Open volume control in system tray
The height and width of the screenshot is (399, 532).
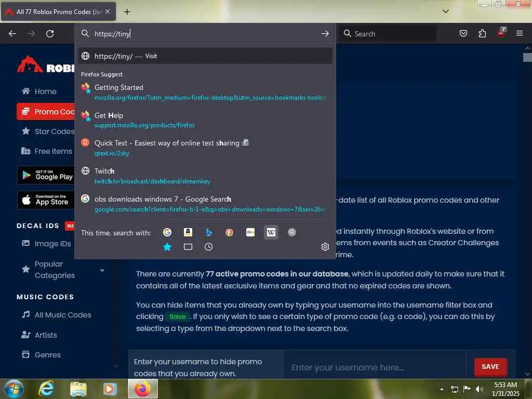pyautogui.click(x=480, y=389)
